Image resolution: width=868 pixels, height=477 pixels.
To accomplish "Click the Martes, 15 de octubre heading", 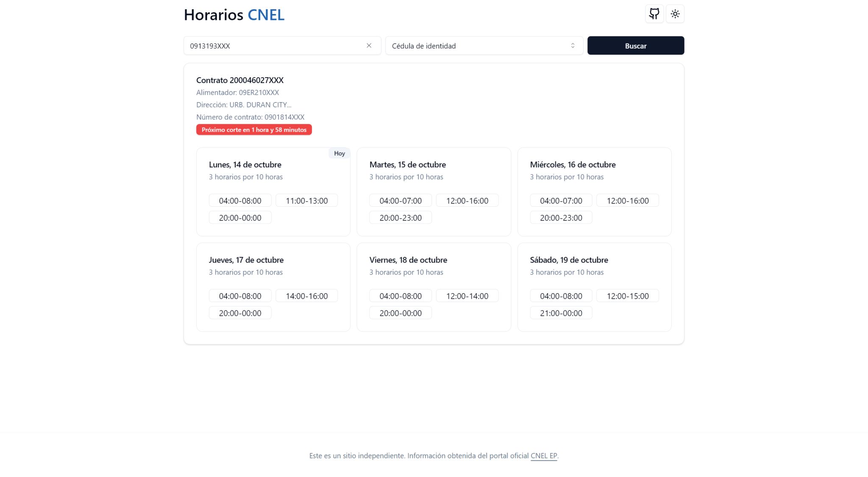I will pos(408,165).
